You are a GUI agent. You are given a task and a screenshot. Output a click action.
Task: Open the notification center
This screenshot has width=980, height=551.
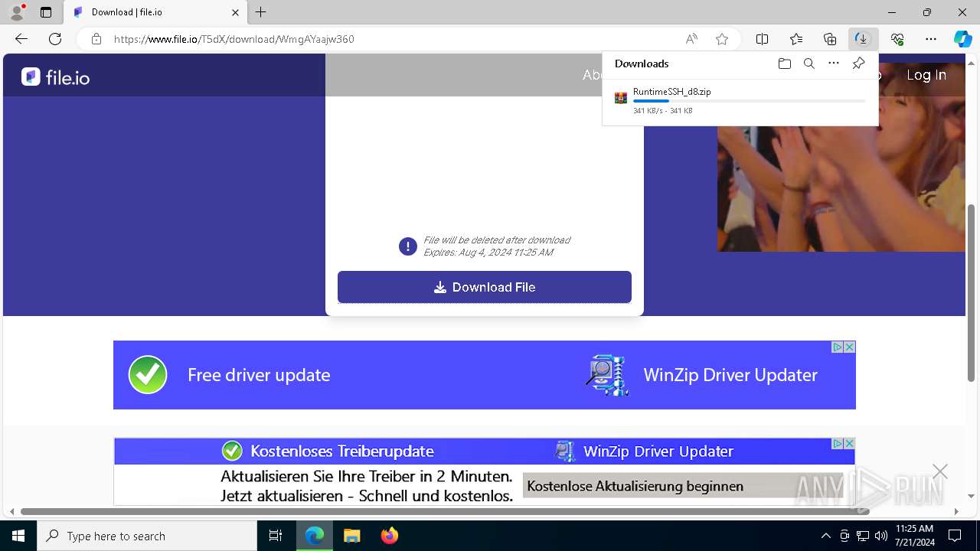(955, 536)
